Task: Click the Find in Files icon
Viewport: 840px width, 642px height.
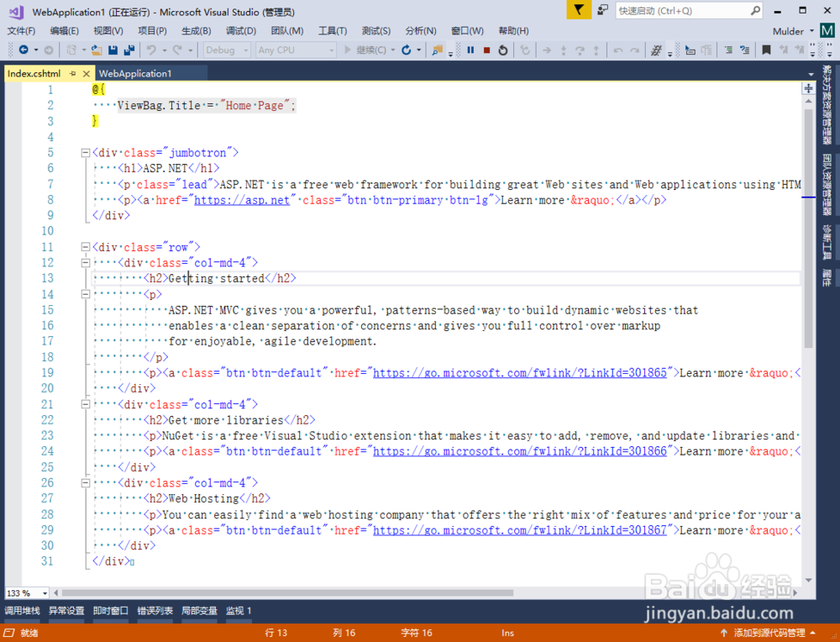Action: [437, 50]
